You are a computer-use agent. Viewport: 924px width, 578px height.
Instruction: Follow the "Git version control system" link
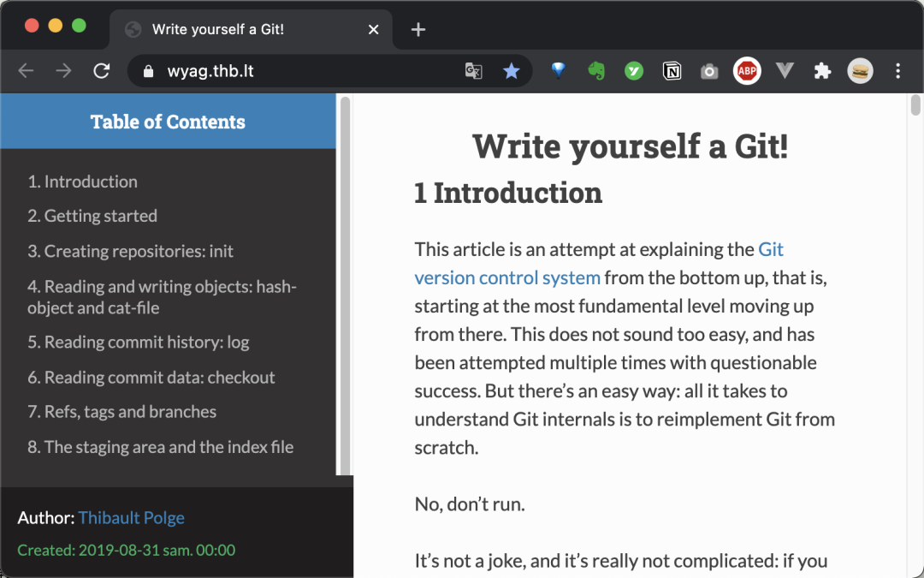pyautogui.click(x=507, y=277)
